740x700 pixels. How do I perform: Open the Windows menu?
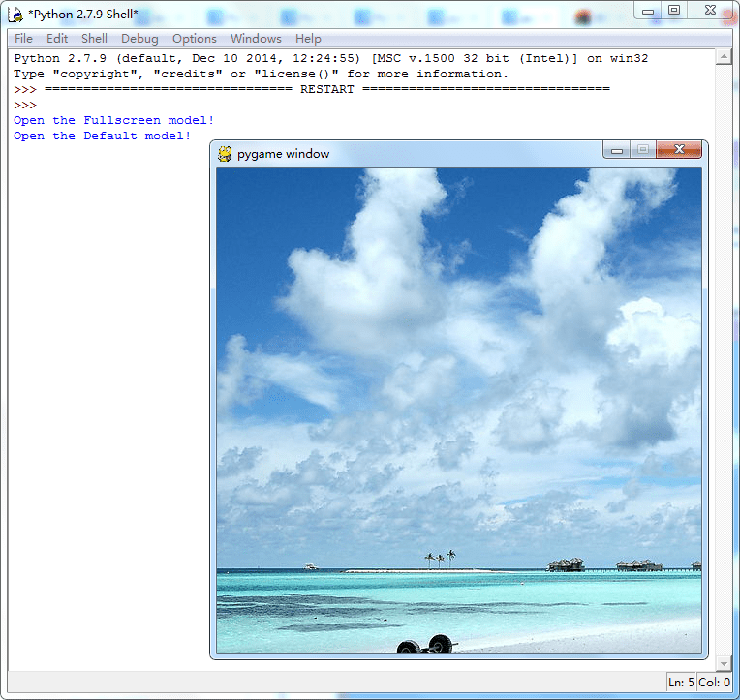pos(256,39)
